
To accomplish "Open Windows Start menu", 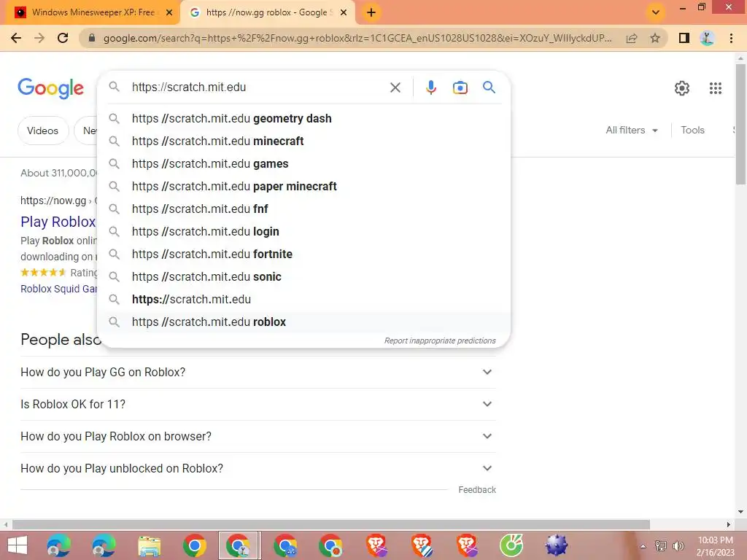I will click(18, 545).
